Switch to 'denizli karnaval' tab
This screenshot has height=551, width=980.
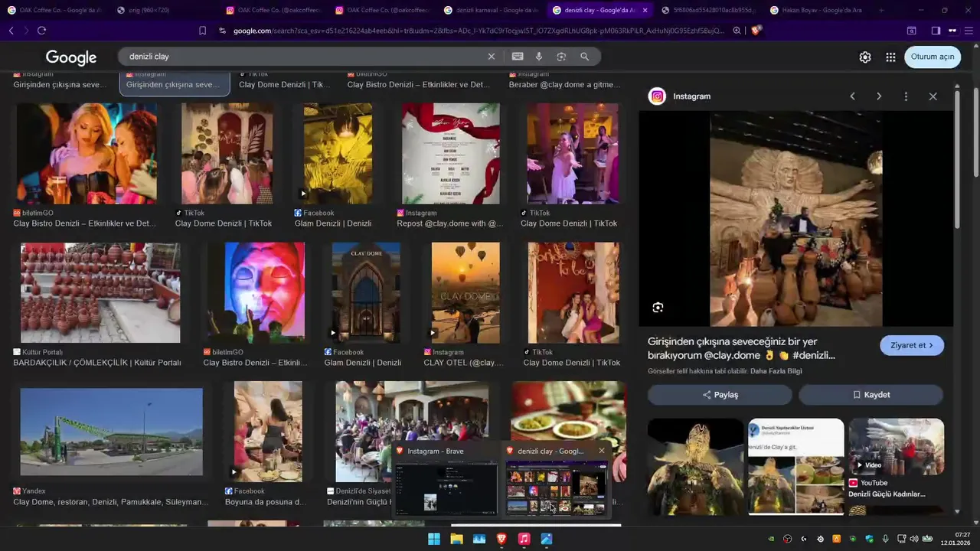492,10
